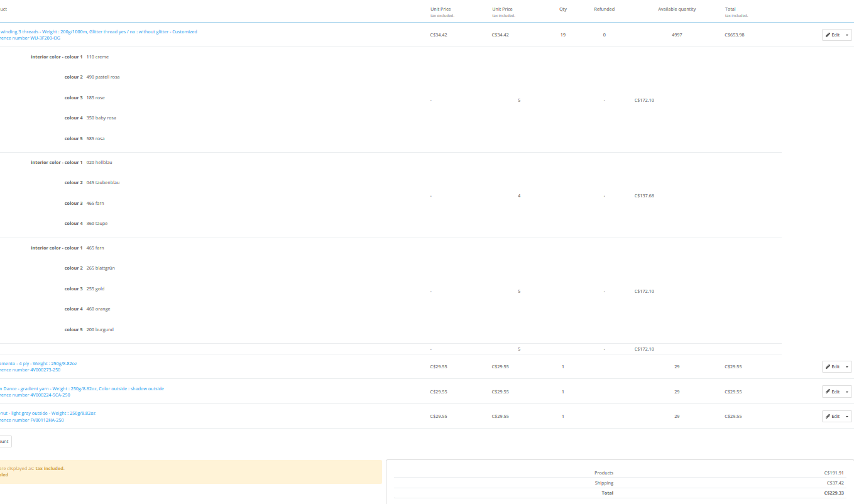The height and width of the screenshot is (504, 854).
Task: Open the gradient yarn shadow outside product link
Action: (82, 388)
